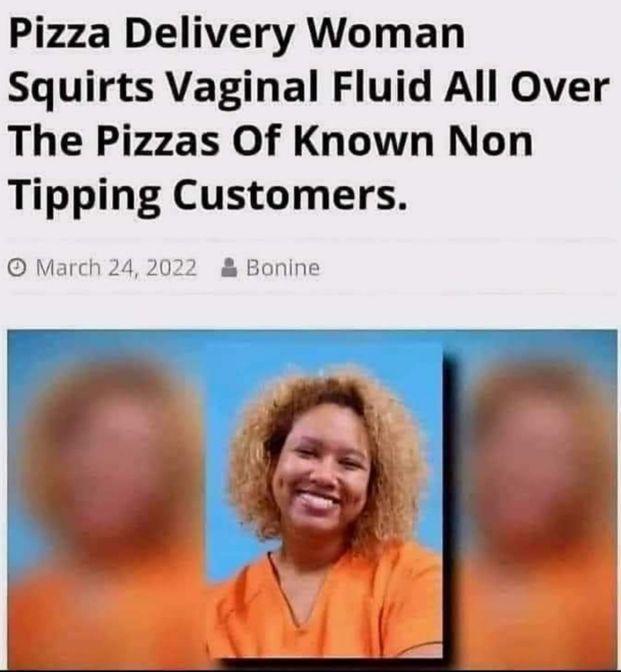Click the author silhouette icon
Viewport: 621px width, 672px height.
click(229, 267)
